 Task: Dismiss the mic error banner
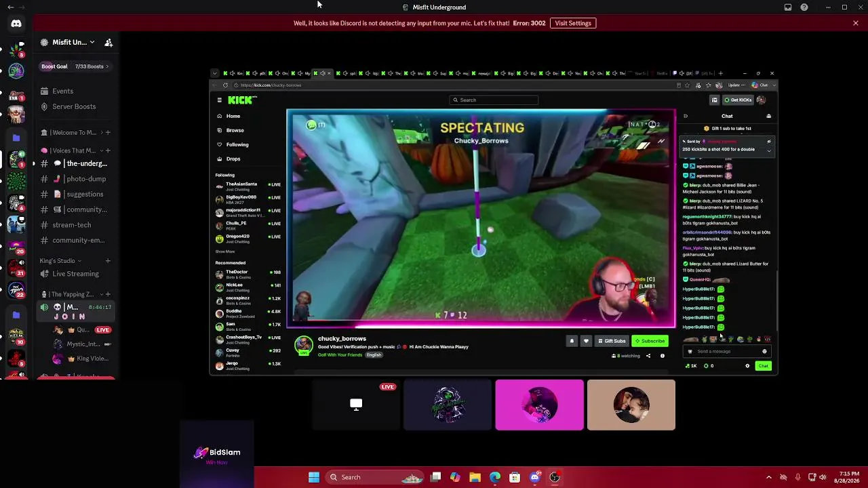pos(856,23)
